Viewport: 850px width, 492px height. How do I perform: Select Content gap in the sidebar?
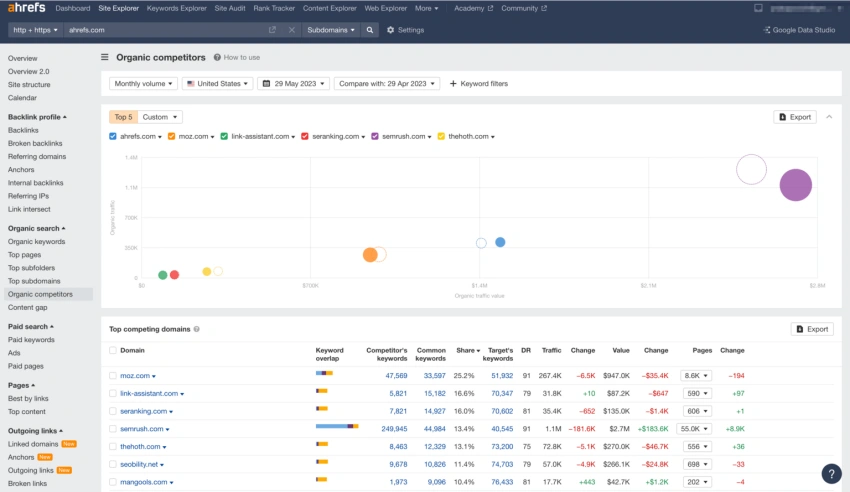tap(28, 307)
